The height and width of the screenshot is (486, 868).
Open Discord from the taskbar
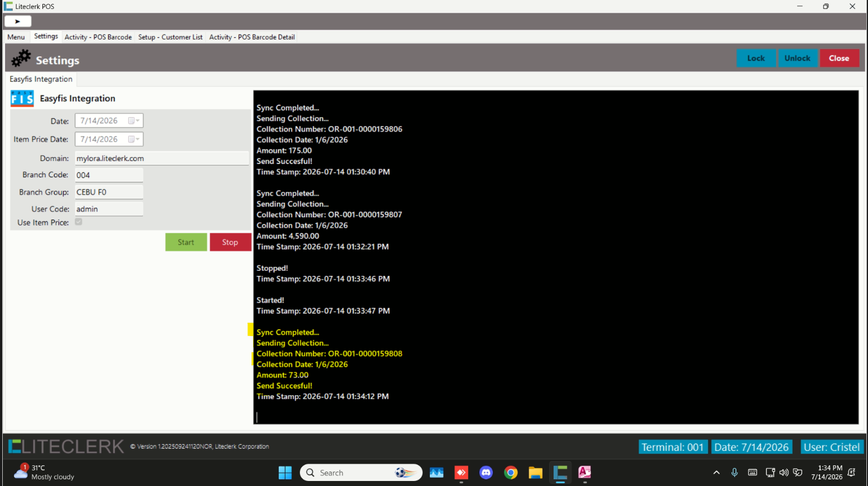(x=486, y=473)
